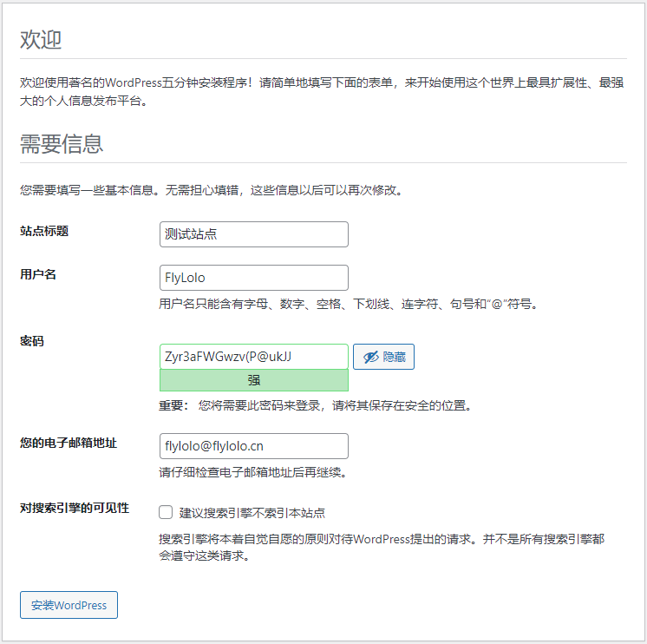
Task: Click the 建议搜索引擎不索引本站点 checkbox label text
Action: click(252, 513)
